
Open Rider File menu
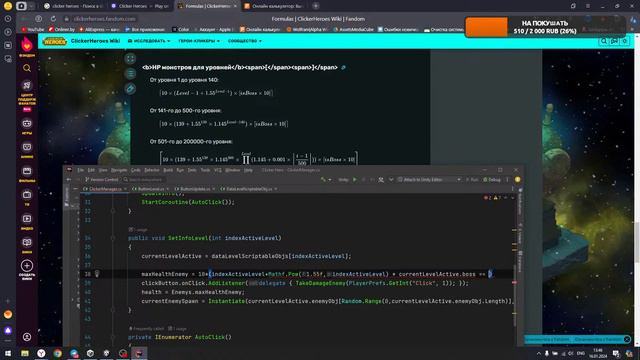(80, 170)
